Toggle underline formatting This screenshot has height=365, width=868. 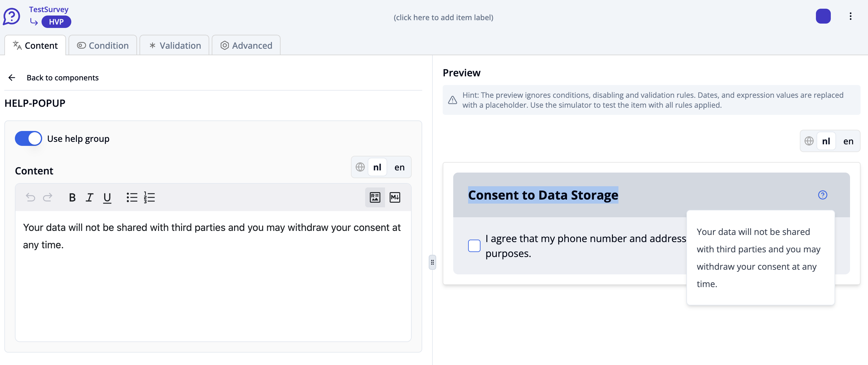point(107,198)
